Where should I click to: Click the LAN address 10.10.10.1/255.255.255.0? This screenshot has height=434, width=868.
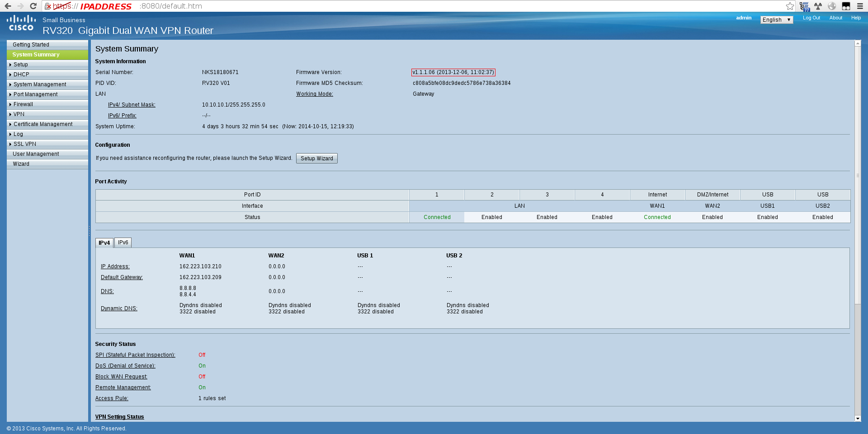234,105
